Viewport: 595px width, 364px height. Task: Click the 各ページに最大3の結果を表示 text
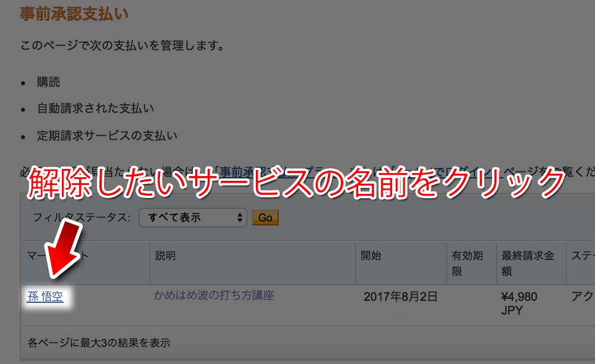[x=99, y=343]
